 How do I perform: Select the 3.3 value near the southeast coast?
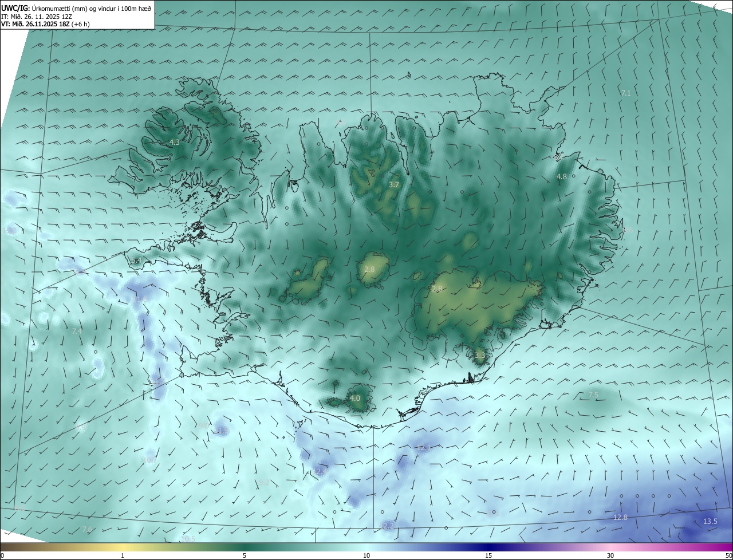click(x=480, y=355)
